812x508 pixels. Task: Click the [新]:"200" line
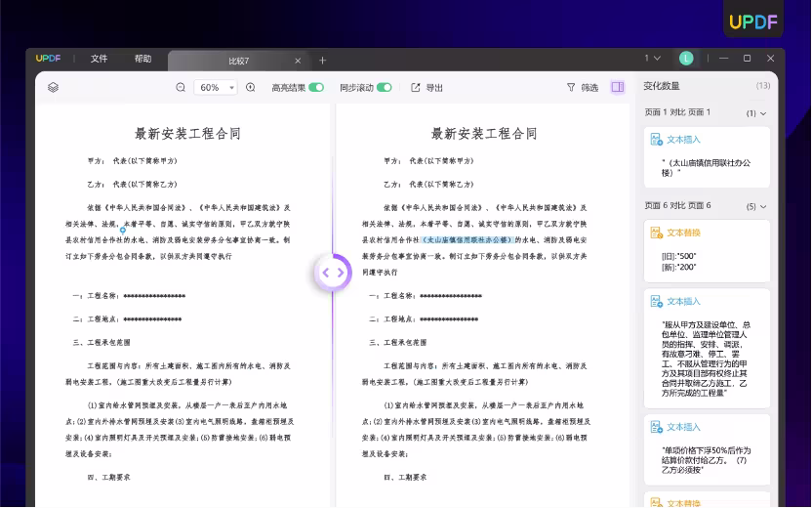click(x=679, y=267)
